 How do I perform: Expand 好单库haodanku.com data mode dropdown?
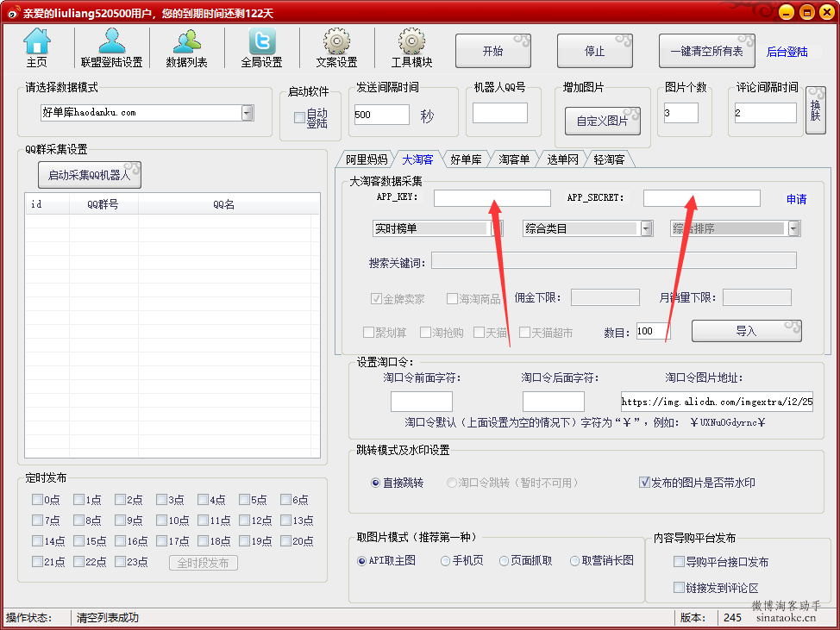click(x=247, y=113)
